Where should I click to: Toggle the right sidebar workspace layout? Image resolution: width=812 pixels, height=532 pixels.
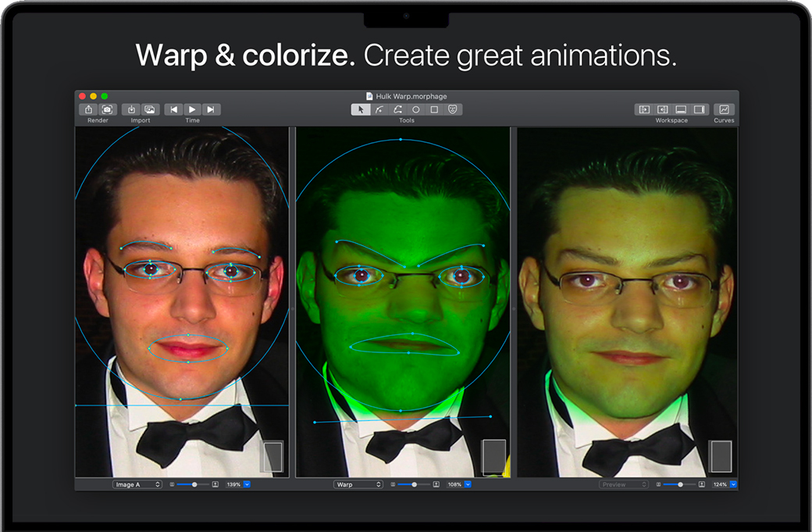(x=700, y=110)
